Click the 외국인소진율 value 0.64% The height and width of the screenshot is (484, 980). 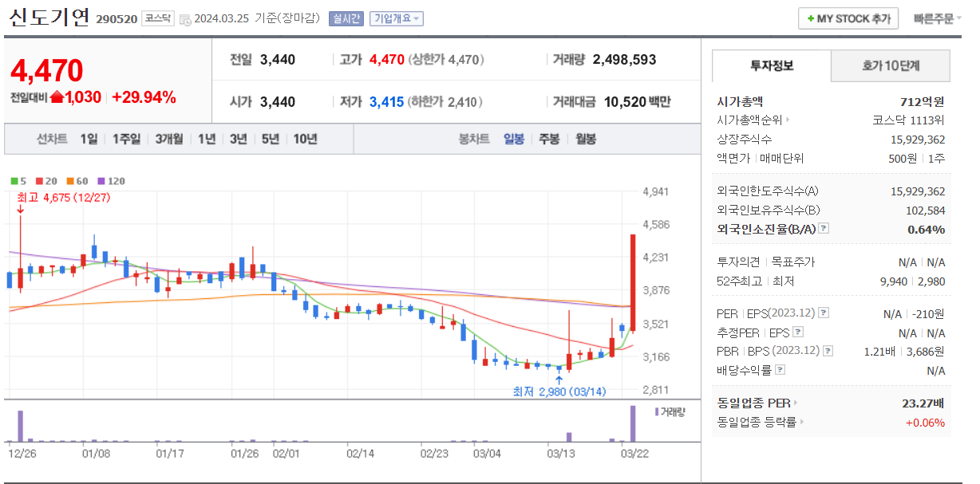(927, 229)
